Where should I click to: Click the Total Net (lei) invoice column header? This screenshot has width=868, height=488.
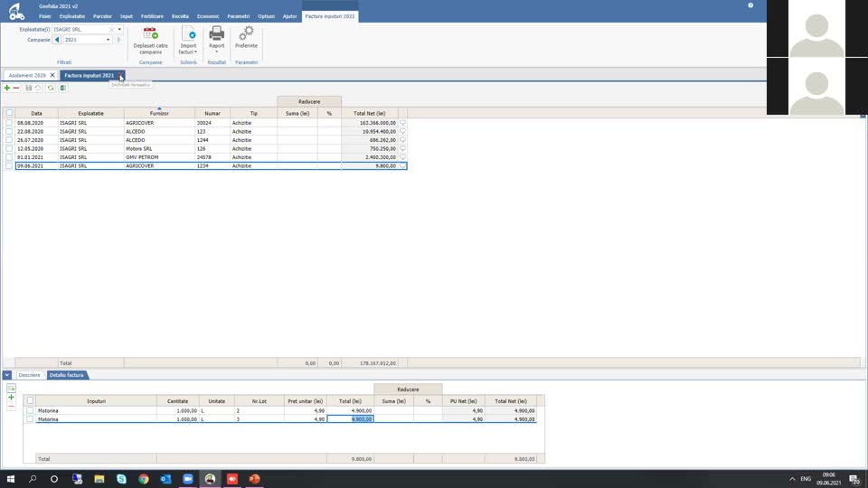[x=370, y=113]
